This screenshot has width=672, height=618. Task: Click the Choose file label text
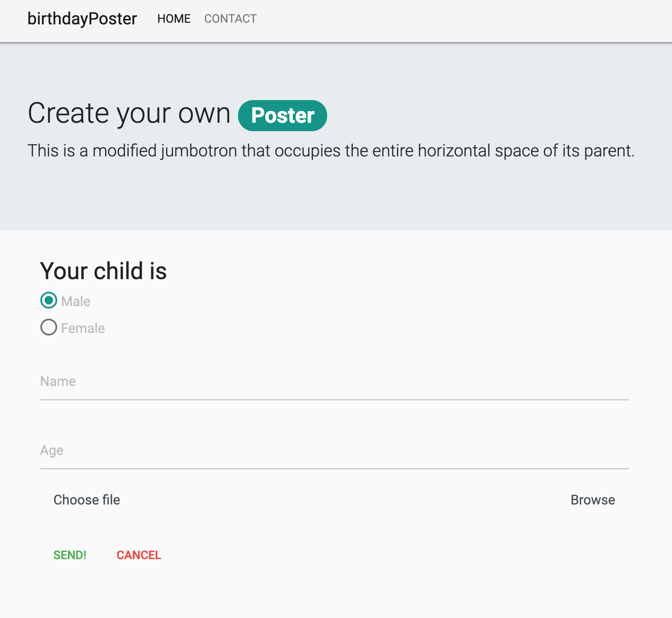click(x=87, y=500)
